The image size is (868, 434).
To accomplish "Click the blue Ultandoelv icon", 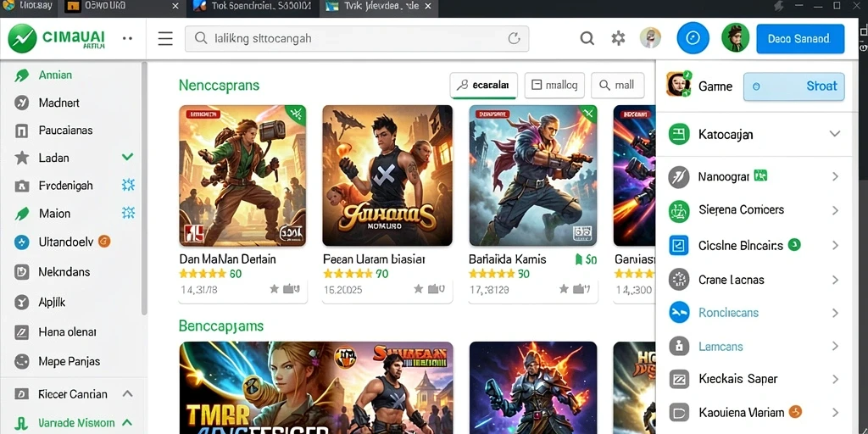I will click(21, 242).
